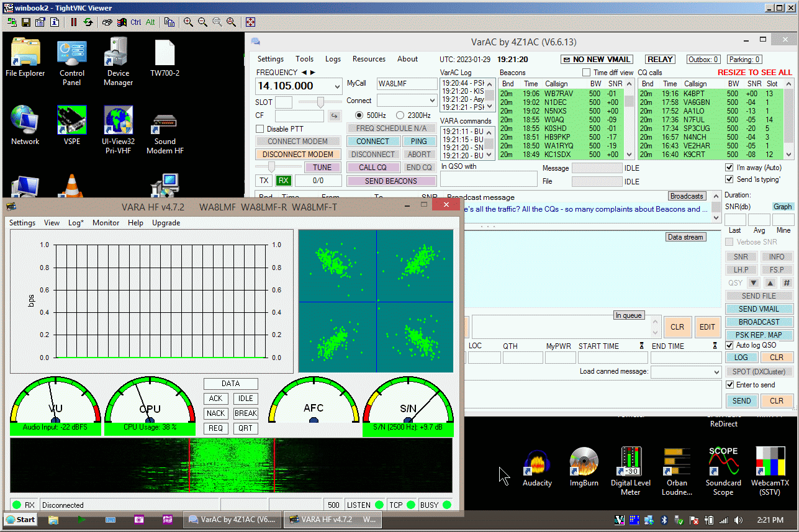Show TightVNC connection info icon

[55, 22]
